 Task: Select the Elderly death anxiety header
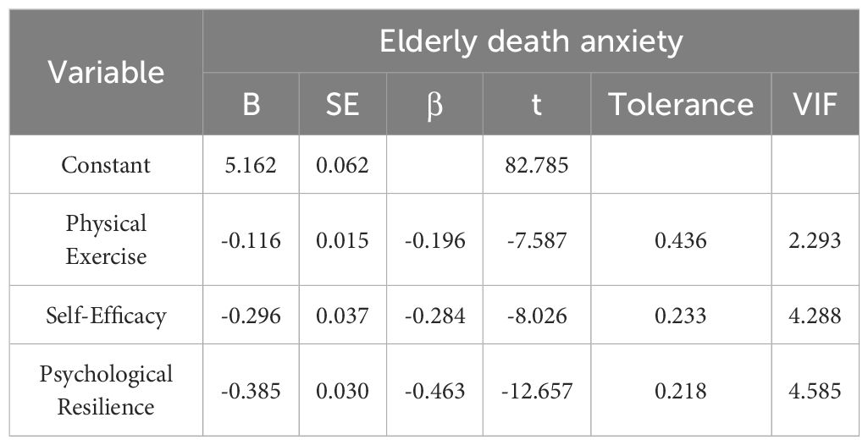click(531, 42)
